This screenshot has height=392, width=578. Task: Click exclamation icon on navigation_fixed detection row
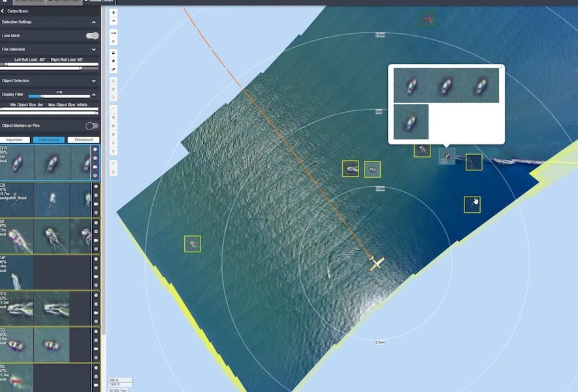(96, 186)
